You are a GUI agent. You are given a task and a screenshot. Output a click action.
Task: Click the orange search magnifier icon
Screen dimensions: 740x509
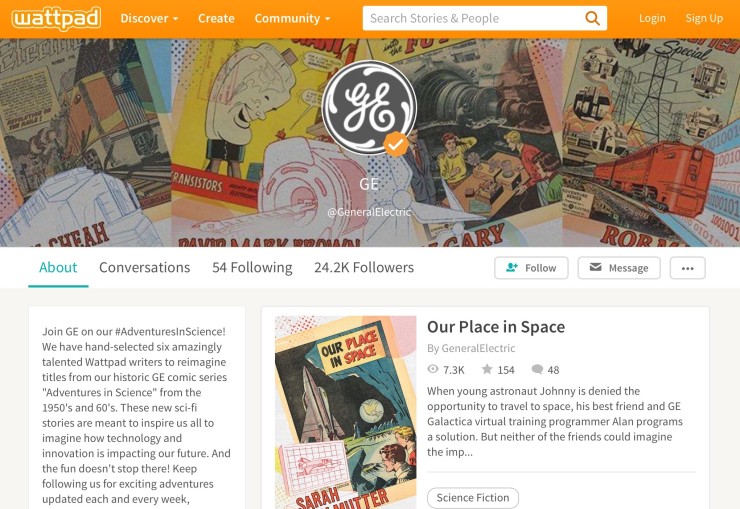pyautogui.click(x=592, y=18)
